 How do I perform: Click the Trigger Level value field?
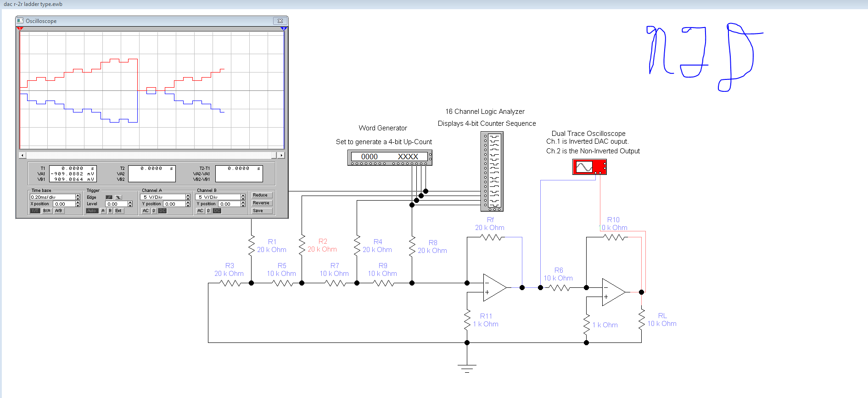[116, 204]
